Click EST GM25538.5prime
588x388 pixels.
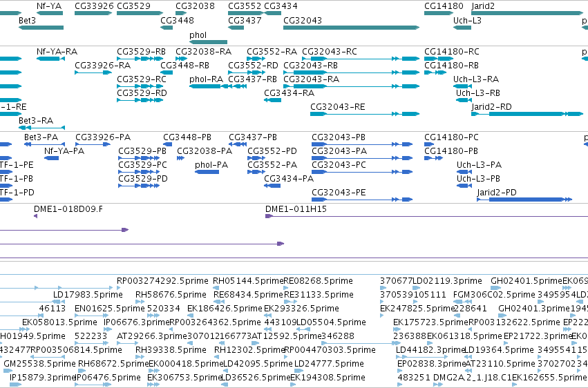[40, 364]
